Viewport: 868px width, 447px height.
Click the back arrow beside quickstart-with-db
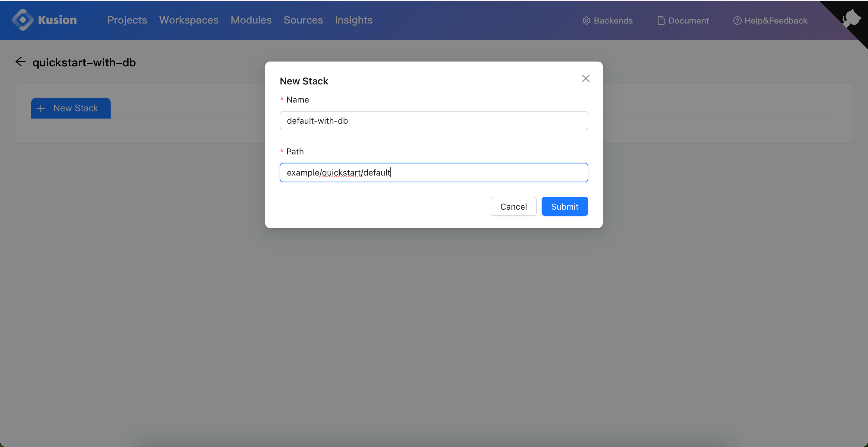pyautogui.click(x=20, y=62)
